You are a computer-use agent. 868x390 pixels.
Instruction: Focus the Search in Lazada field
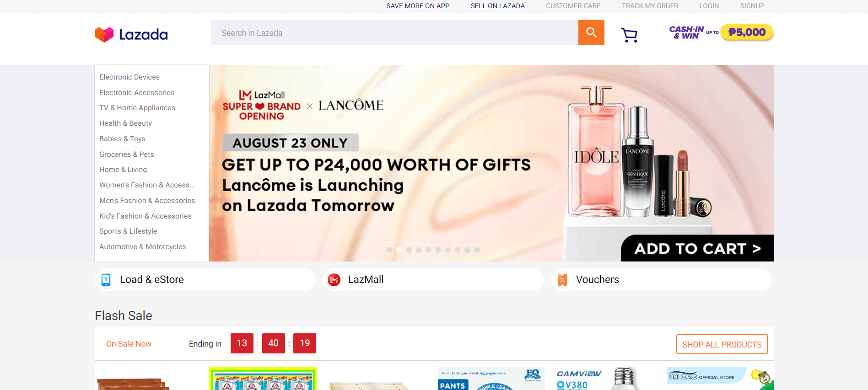point(394,32)
